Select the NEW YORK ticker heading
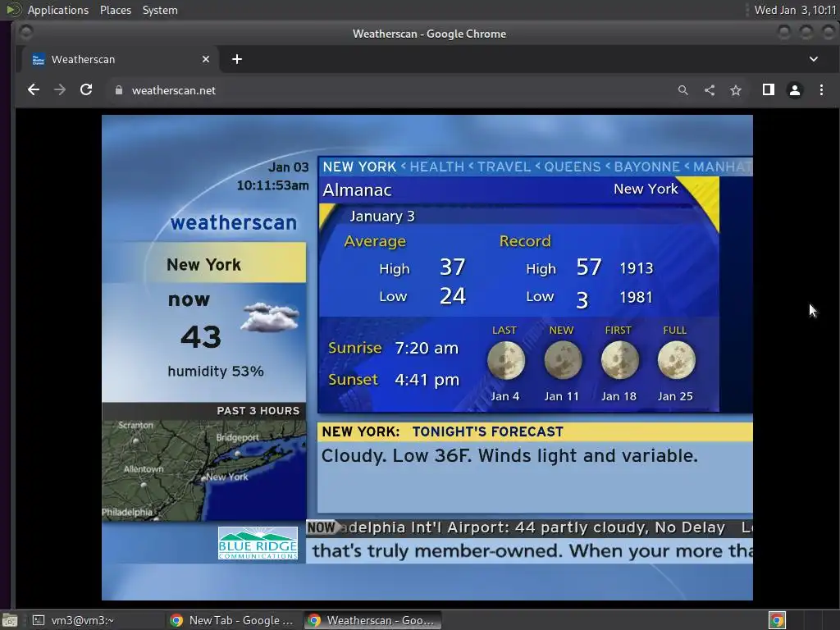The image size is (840, 630). click(x=359, y=167)
